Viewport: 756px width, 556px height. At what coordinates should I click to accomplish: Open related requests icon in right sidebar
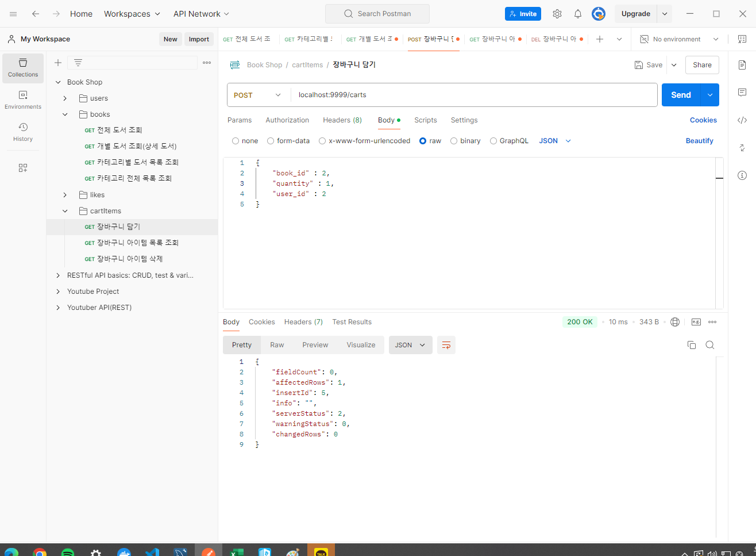click(742, 148)
